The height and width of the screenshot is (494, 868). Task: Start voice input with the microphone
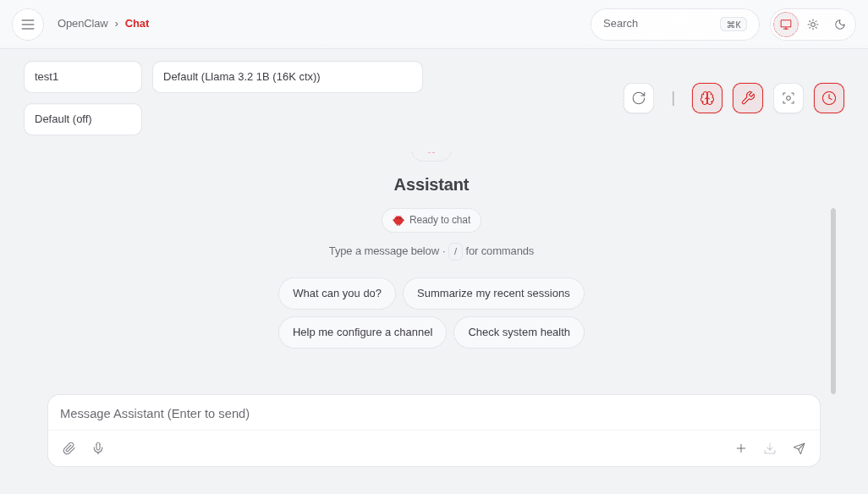pos(98,447)
